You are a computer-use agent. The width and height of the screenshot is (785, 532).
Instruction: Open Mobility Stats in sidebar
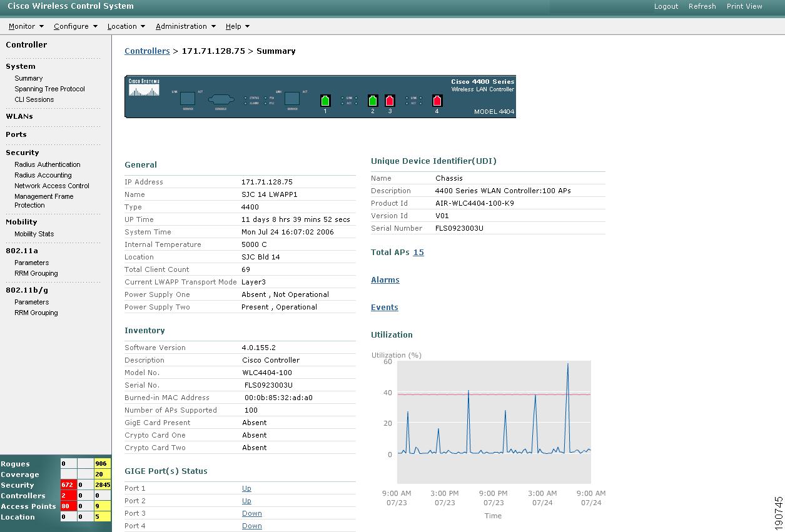coord(34,234)
